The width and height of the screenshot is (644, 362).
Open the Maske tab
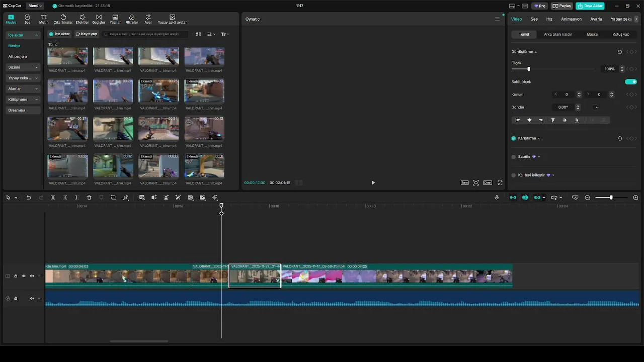click(x=592, y=34)
